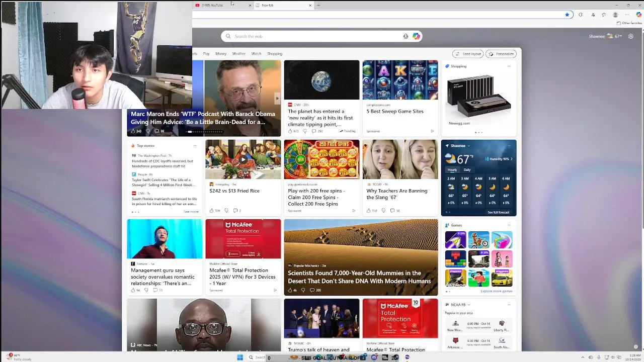Open the Taylor Swift Showgirl headline
The height and width of the screenshot is (362, 644).
tap(164, 183)
